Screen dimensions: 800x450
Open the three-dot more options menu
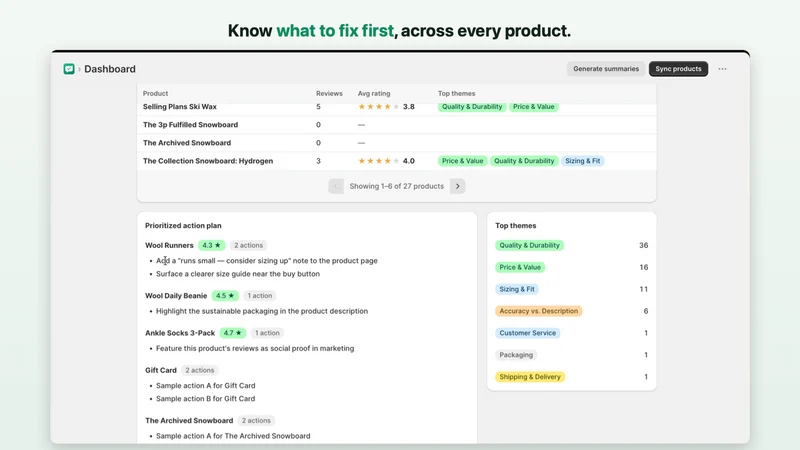point(722,69)
